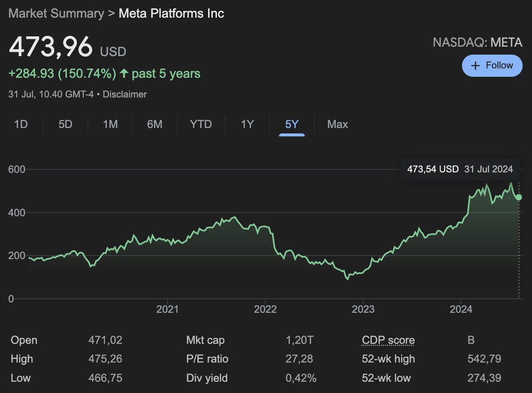The image size is (532, 393).
Task: Click the green data point marker on chart
Action: [518, 197]
